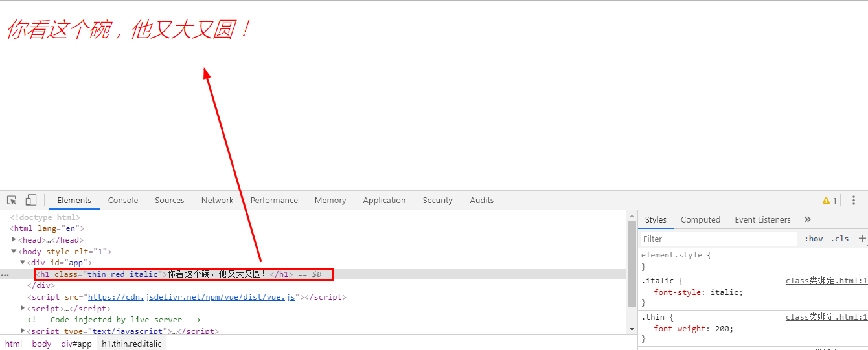Click the yellow warning count icon
Screen dimensions: 868x350
coord(830,201)
